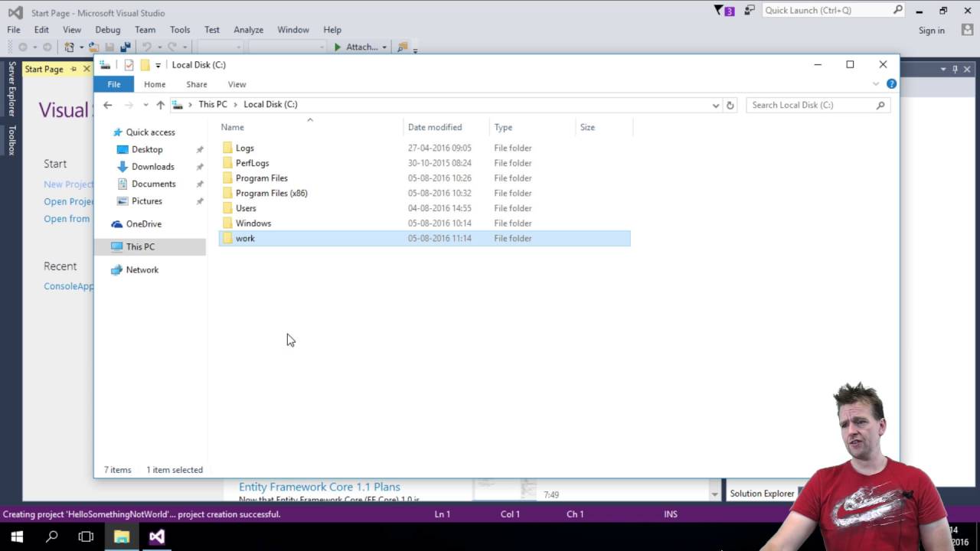Open Task View on the taskbar
Viewport: 980px width, 551px height.
(x=86, y=536)
